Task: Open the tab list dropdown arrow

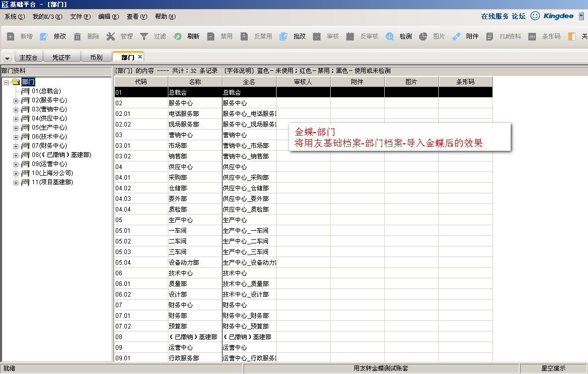Action: pos(7,58)
